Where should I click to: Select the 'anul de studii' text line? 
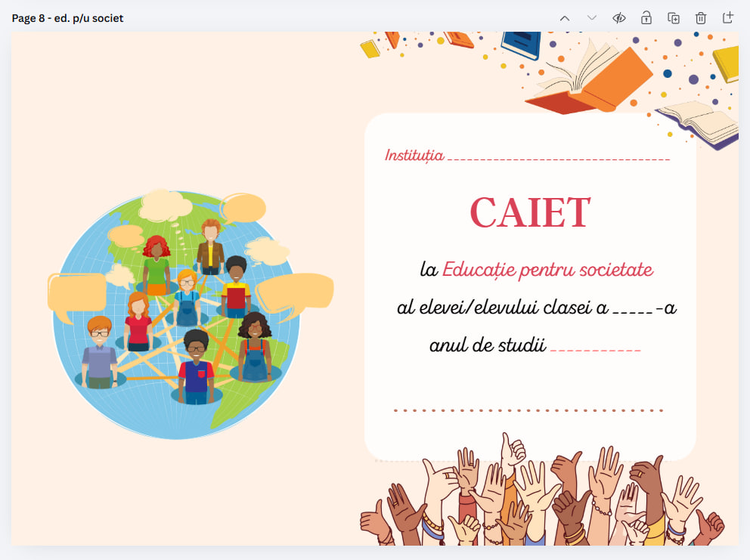pos(488,346)
